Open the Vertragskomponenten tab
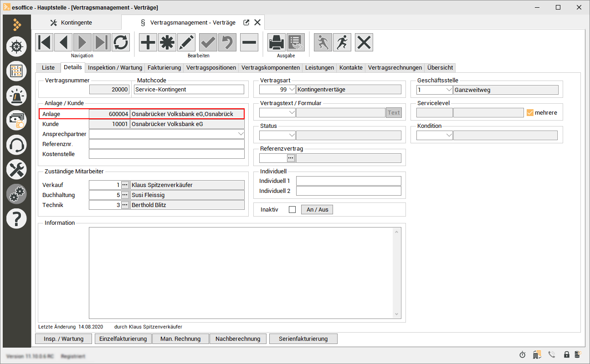 [x=271, y=67]
